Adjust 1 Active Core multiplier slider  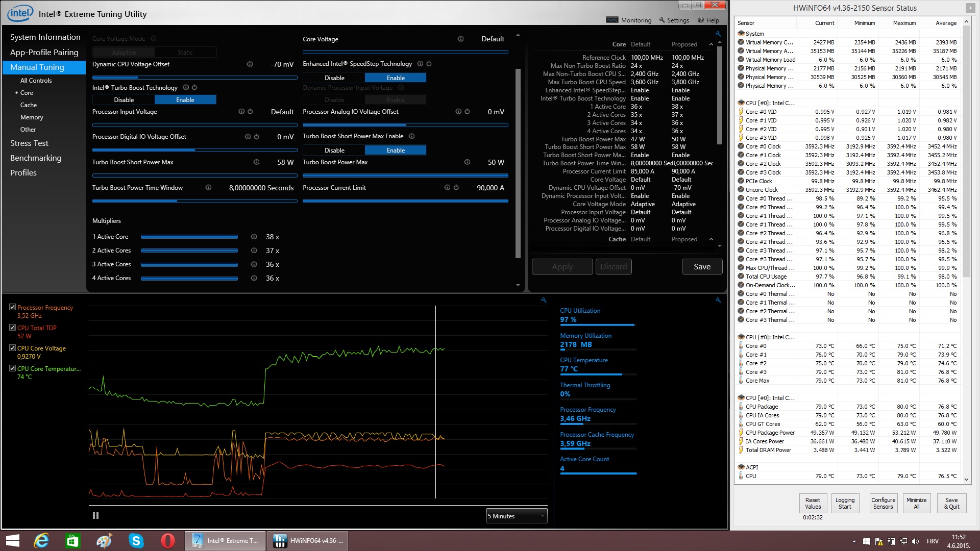pos(189,237)
